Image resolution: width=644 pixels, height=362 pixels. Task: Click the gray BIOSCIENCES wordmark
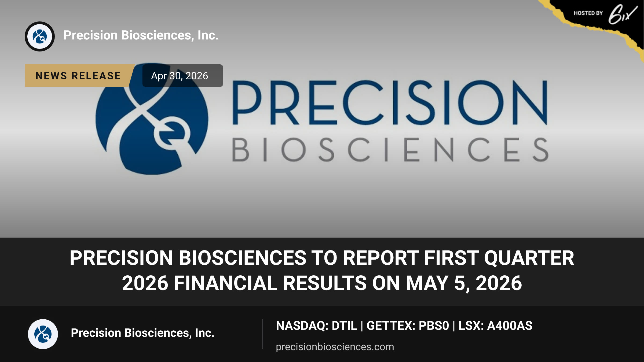(x=390, y=150)
